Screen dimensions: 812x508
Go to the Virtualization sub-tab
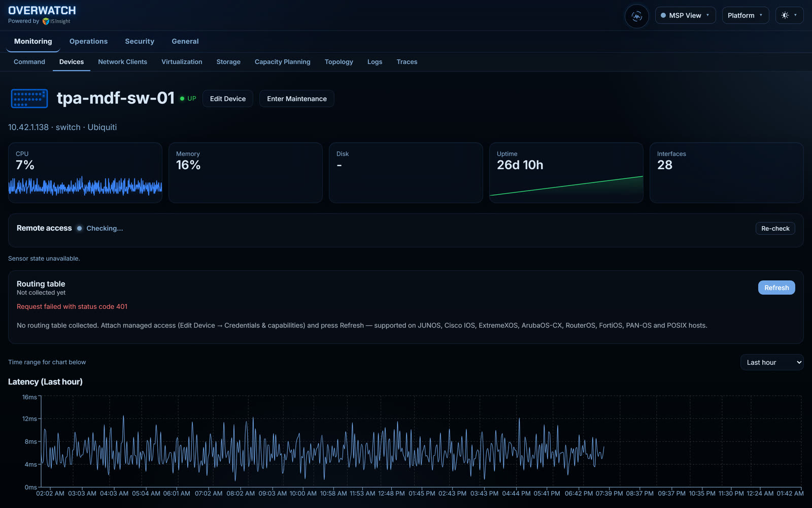(x=182, y=62)
